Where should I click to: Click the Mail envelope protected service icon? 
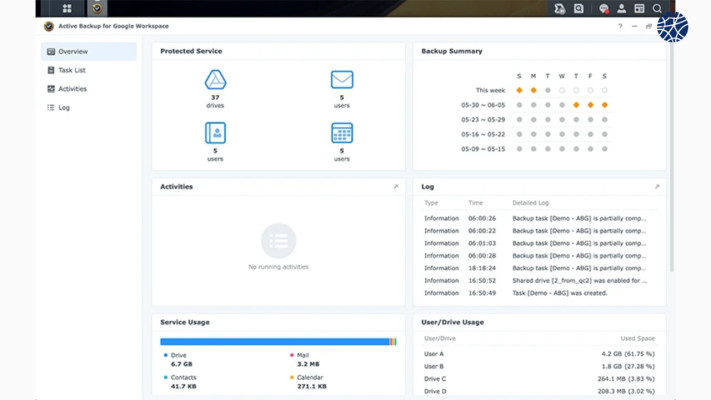tap(342, 80)
